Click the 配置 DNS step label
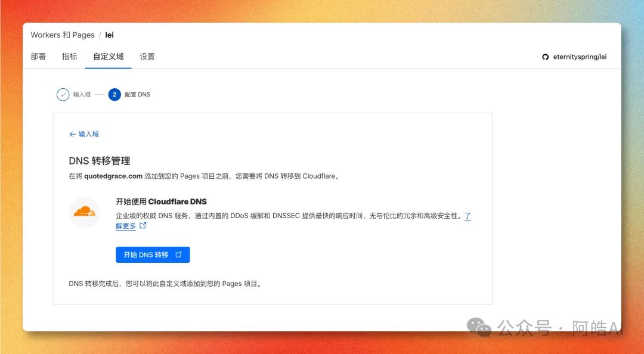Screen dimensions: 644x354 click(x=138, y=94)
